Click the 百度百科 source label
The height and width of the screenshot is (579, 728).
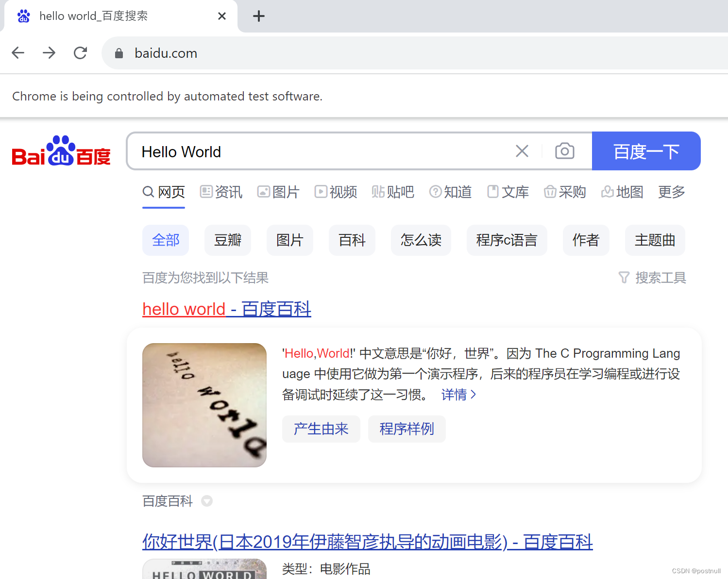click(x=168, y=501)
